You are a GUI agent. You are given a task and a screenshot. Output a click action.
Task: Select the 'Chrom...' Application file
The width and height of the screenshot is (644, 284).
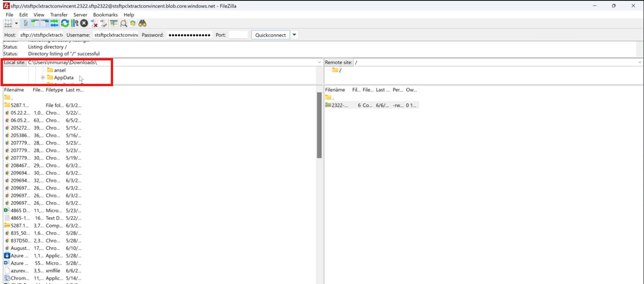(43, 278)
